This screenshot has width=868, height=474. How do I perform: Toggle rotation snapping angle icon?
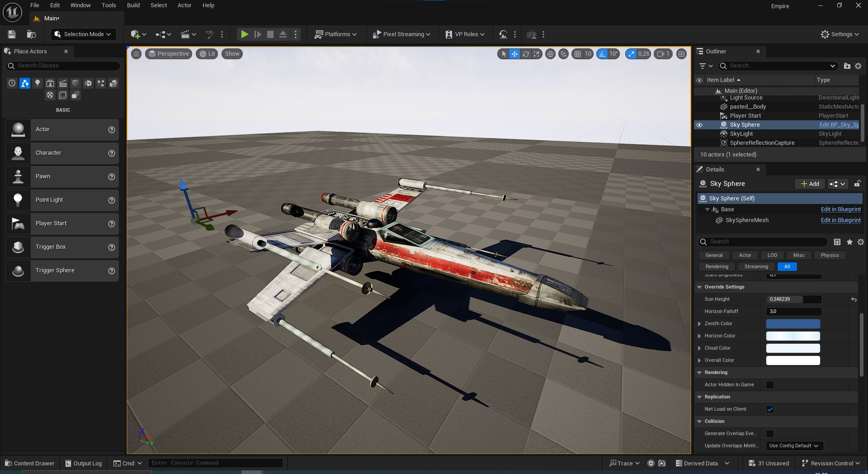tap(602, 54)
